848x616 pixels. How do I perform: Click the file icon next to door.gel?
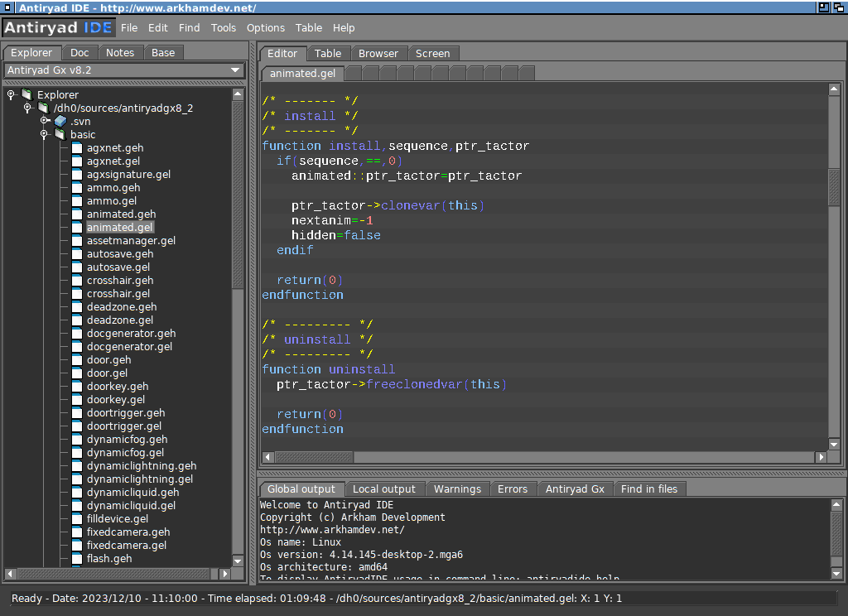[76, 373]
